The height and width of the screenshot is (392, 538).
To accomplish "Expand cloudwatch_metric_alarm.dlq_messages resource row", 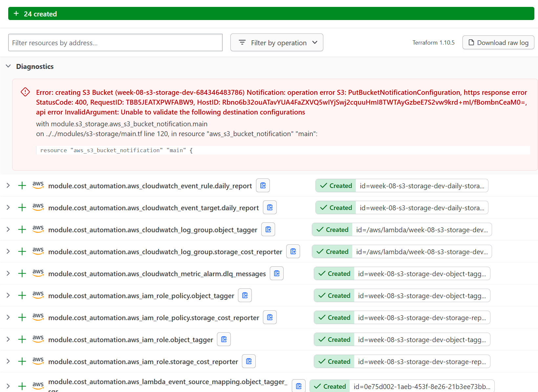I will pyautogui.click(x=8, y=273).
